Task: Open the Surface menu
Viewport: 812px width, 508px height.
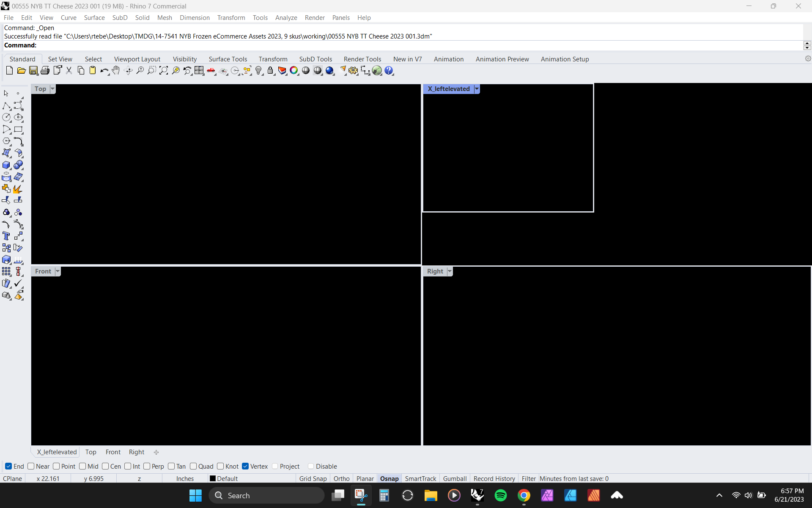Action: [x=94, y=17]
